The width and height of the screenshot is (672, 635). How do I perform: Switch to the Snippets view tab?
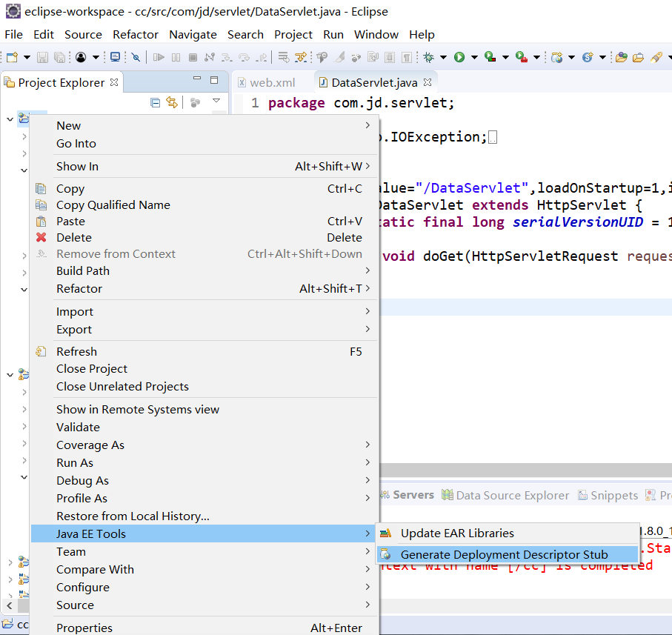click(608, 495)
